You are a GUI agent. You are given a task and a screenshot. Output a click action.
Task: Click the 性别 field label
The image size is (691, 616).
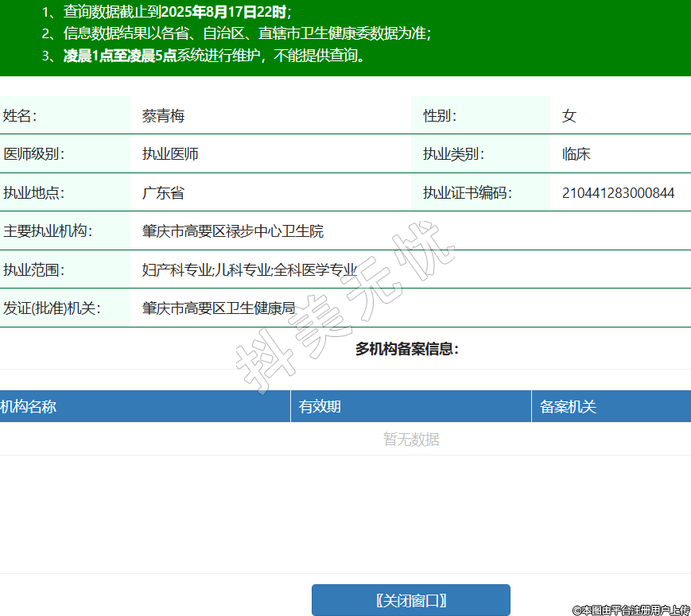[x=440, y=116]
